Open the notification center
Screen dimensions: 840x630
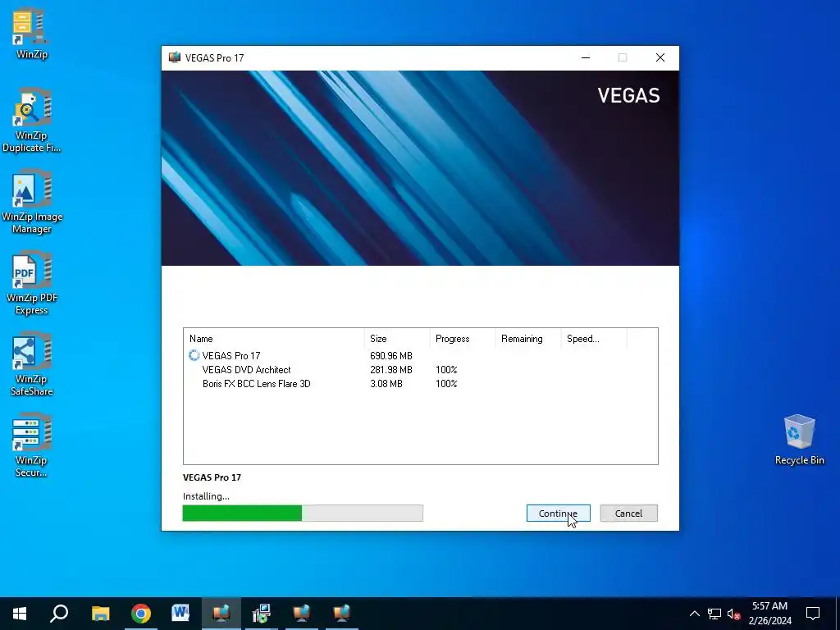tap(813, 614)
